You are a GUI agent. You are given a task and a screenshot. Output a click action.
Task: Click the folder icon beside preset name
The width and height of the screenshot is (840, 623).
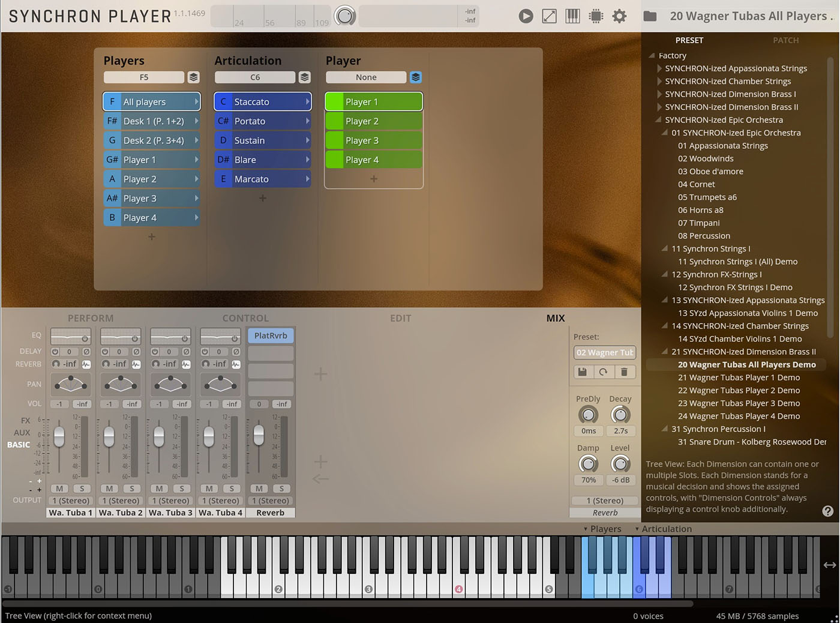click(x=650, y=16)
